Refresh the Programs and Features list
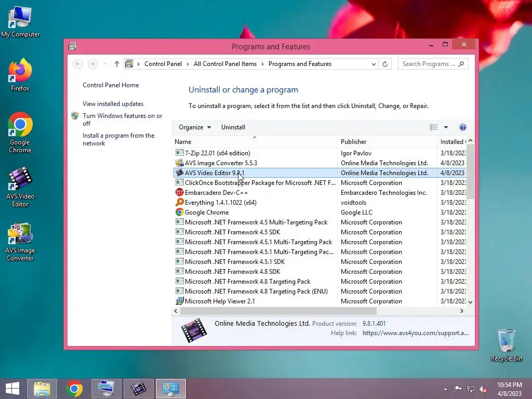 click(x=385, y=64)
